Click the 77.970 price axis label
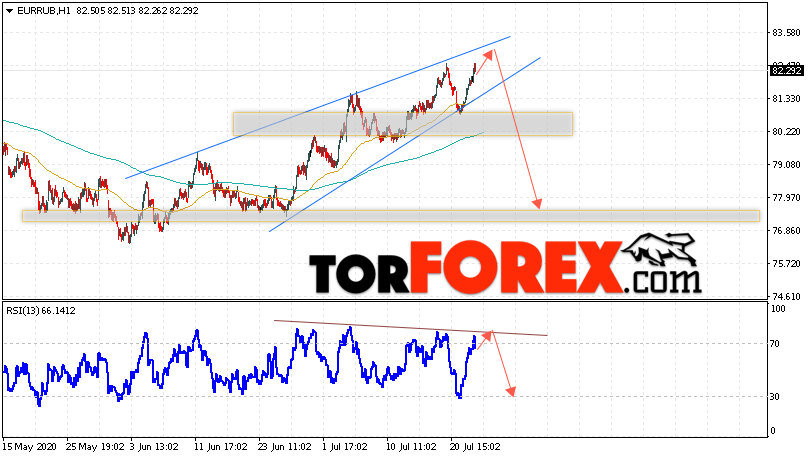 786,198
